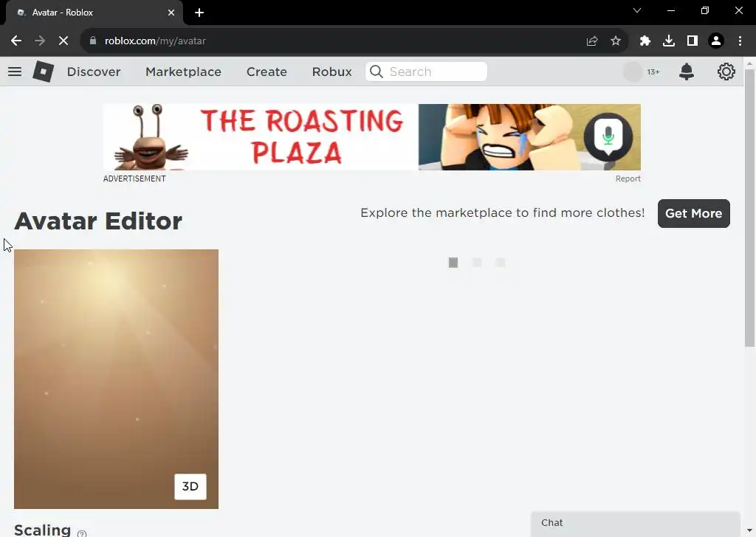Click the Roblox search field

(426, 72)
